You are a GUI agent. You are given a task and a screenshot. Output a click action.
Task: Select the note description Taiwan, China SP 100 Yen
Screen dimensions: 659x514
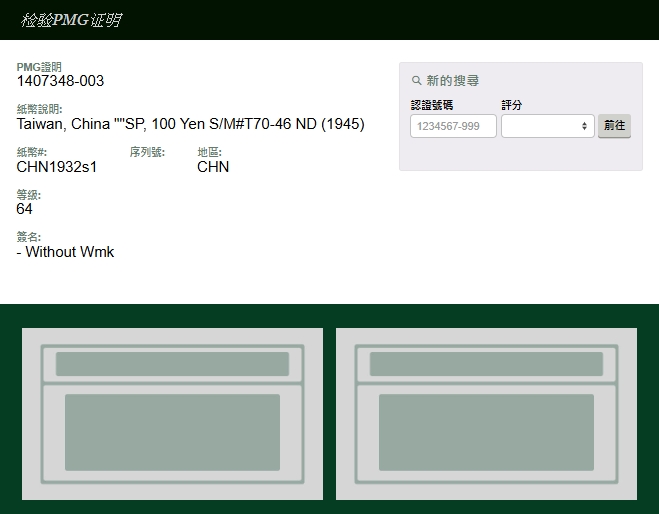[190, 124]
